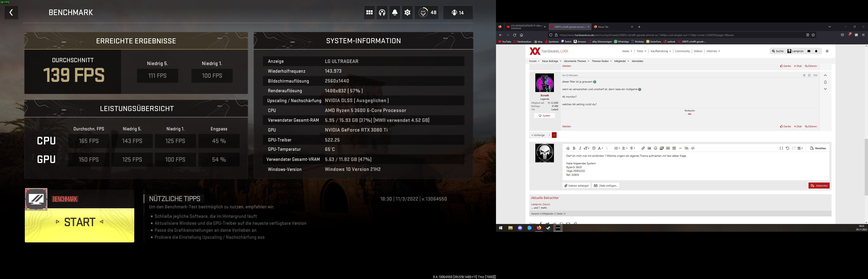Upvote post #33 with the up chevron
This screenshot has height=279, width=868.
(x=825, y=75)
